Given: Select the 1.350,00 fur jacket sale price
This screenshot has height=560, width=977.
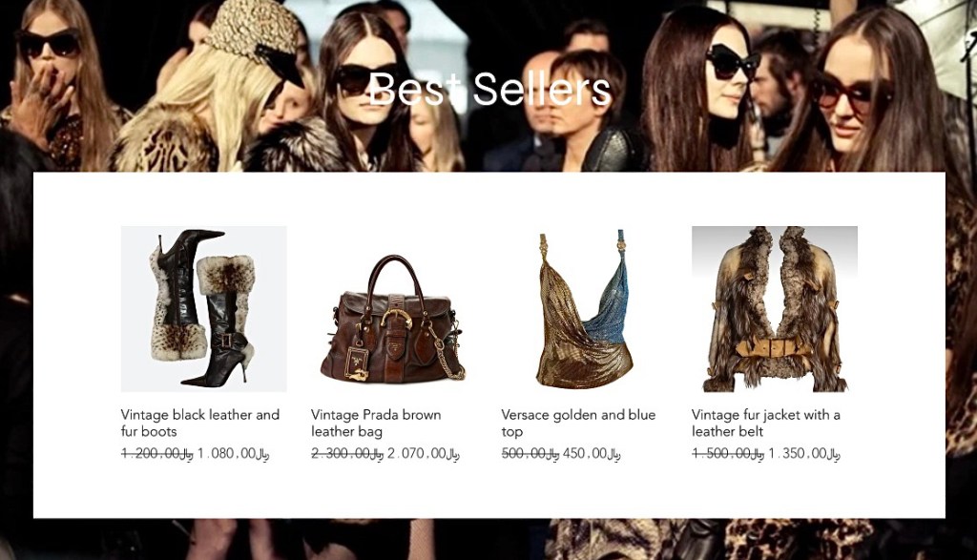Looking at the screenshot, I should 803,453.
